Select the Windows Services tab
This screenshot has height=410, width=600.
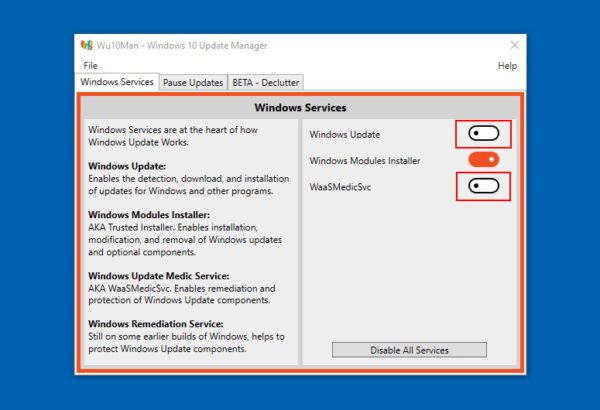117,82
